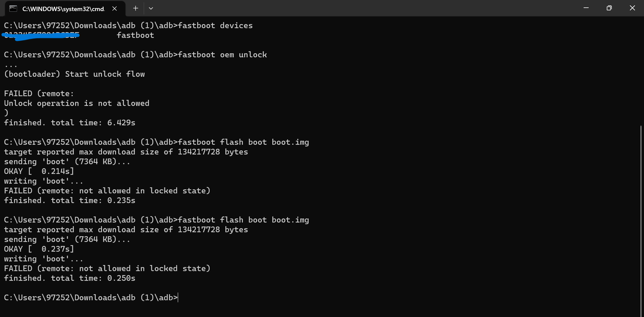Click the 'fastboot oem unlock' command text

click(x=222, y=55)
